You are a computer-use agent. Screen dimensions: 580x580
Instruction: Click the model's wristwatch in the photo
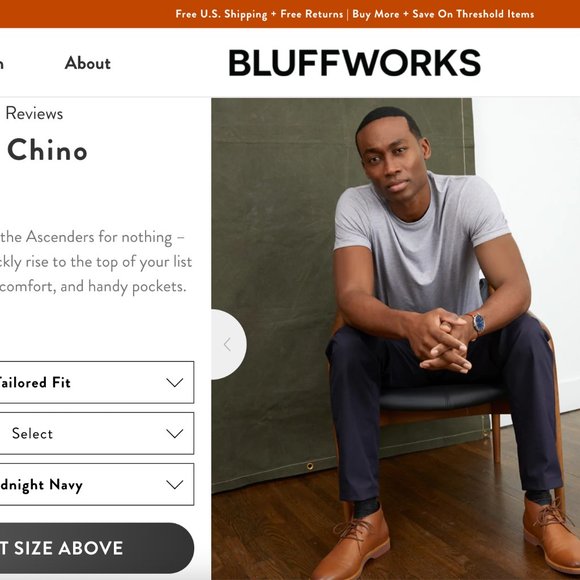(478, 323)
